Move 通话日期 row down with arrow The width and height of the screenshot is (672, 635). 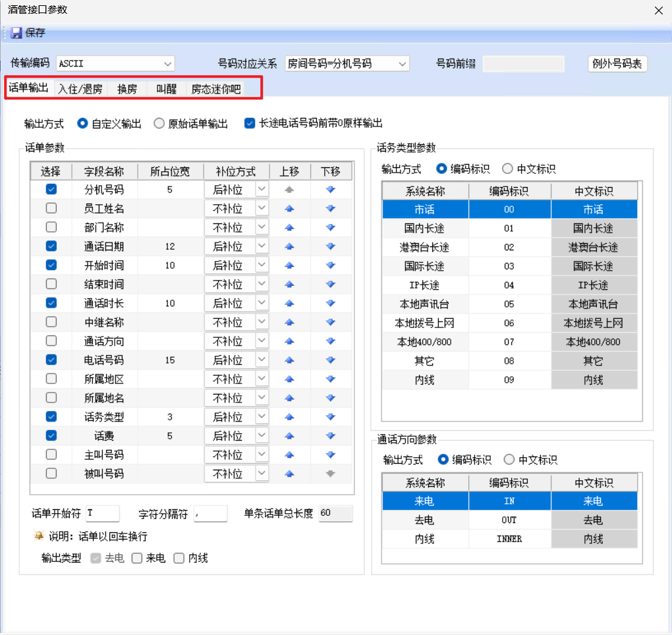pyautogui.click(x=330, y=246)
